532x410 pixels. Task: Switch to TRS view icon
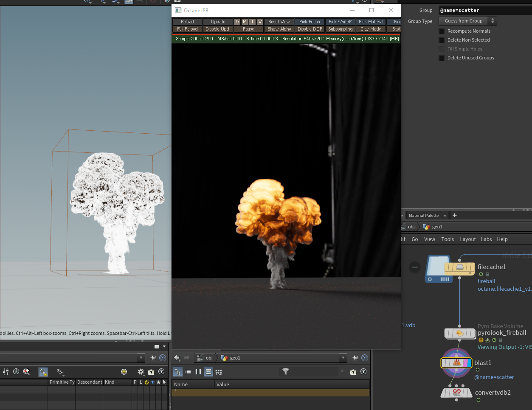coord(219,372)
